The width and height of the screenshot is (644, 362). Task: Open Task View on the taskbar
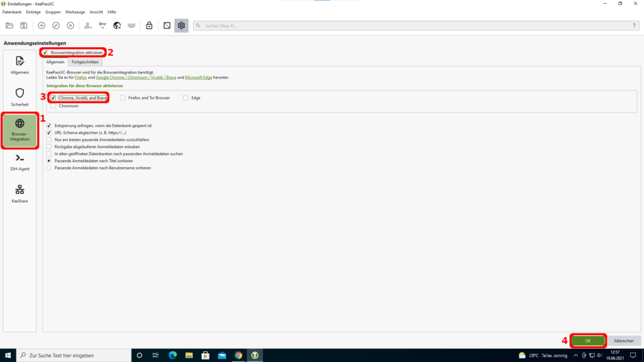(155, 356)
